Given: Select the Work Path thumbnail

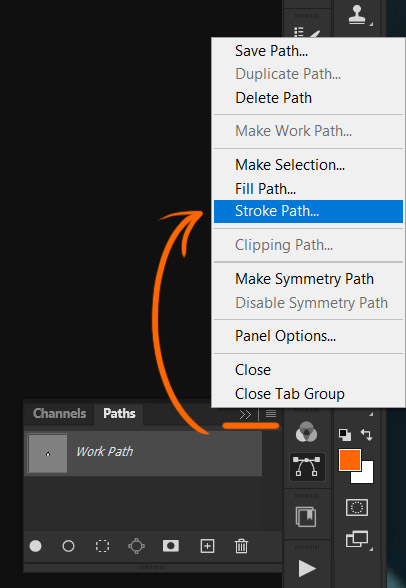Looking at the screenshot, I should pos(48,453).
